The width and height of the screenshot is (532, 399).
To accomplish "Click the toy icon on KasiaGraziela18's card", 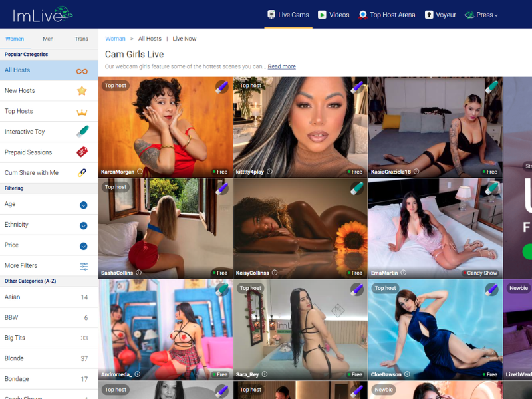I will 491,87.
